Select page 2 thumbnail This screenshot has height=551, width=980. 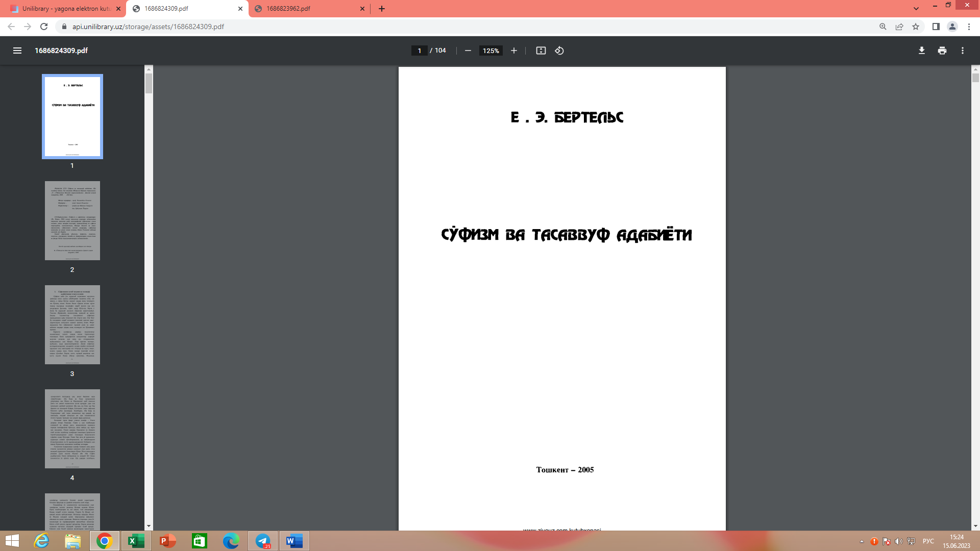(x=72, y=220)
